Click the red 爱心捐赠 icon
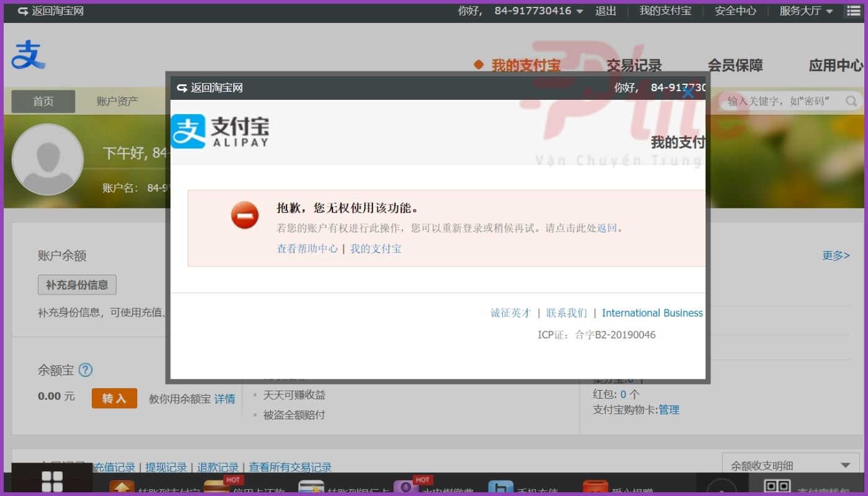 pyautogui.click(x=596, y=488)
